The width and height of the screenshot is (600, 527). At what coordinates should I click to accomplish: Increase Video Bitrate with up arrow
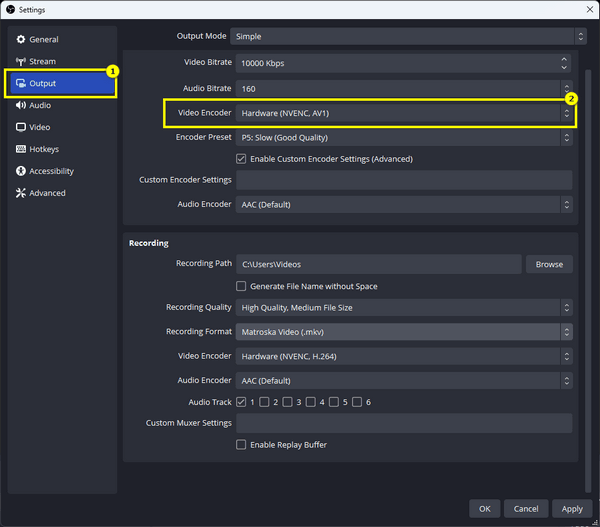tap(564, 59)
